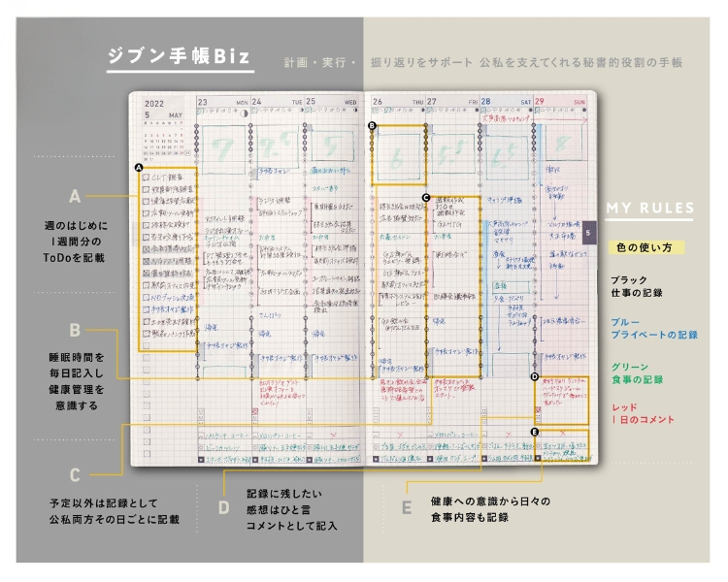
Task: Tick the CLT item checkbox in ToDo list
Action: pyautogui.click(x=146, y=178)
